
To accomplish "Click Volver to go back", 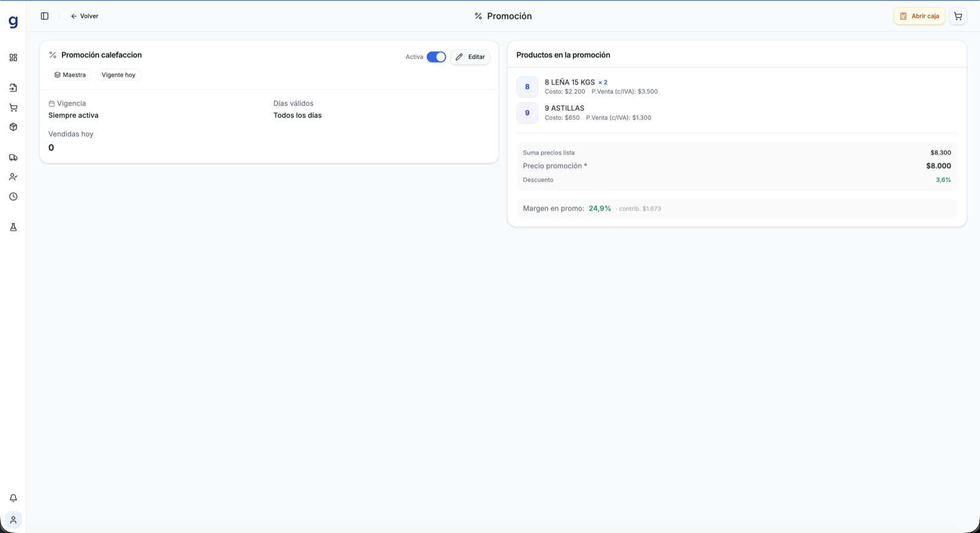I will point(85,16).
